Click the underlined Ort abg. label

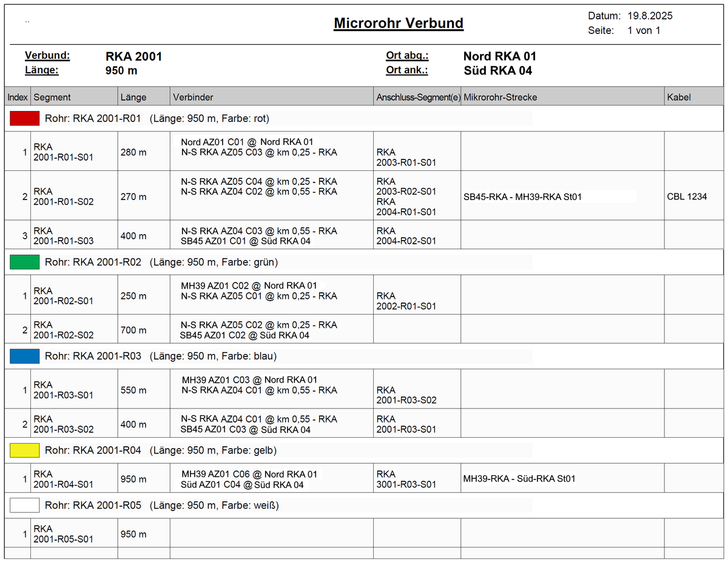click(407, 56)
